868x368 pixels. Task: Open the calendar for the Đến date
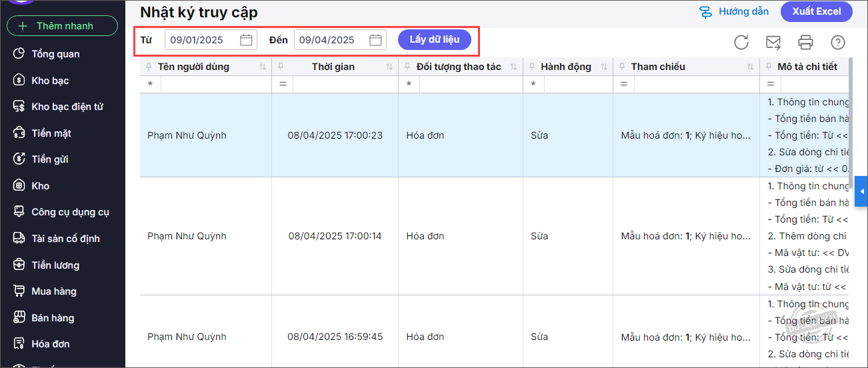[375, 40]
